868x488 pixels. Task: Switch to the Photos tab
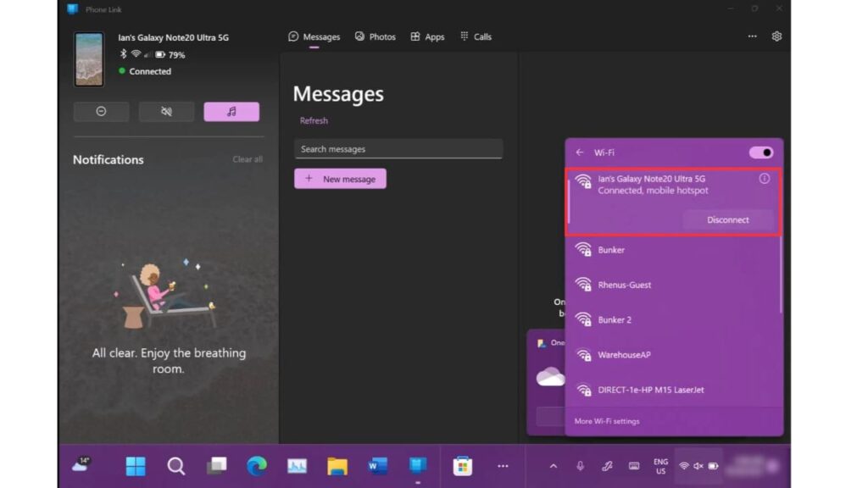point(376,37)
